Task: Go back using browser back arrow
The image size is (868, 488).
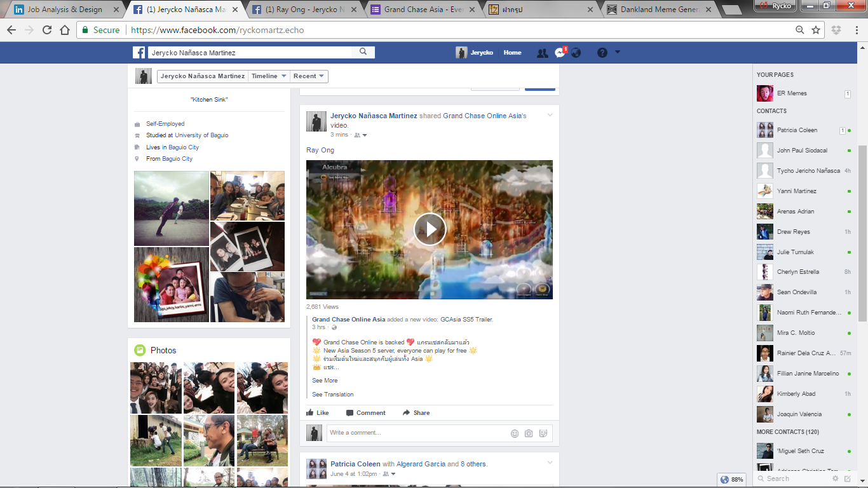Action: (x=11, y=30)
